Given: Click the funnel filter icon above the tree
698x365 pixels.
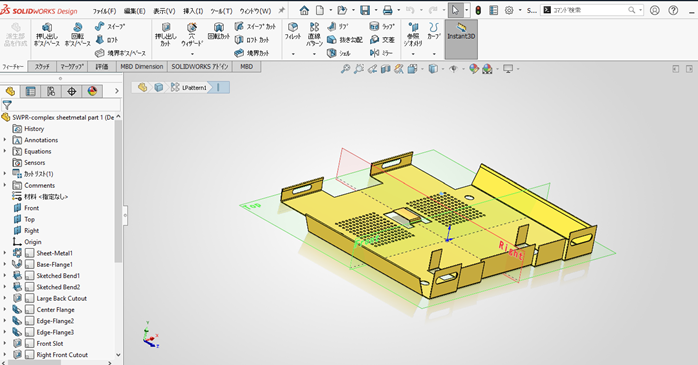Looking at the screenshot, I should click(x=7, y=105).
